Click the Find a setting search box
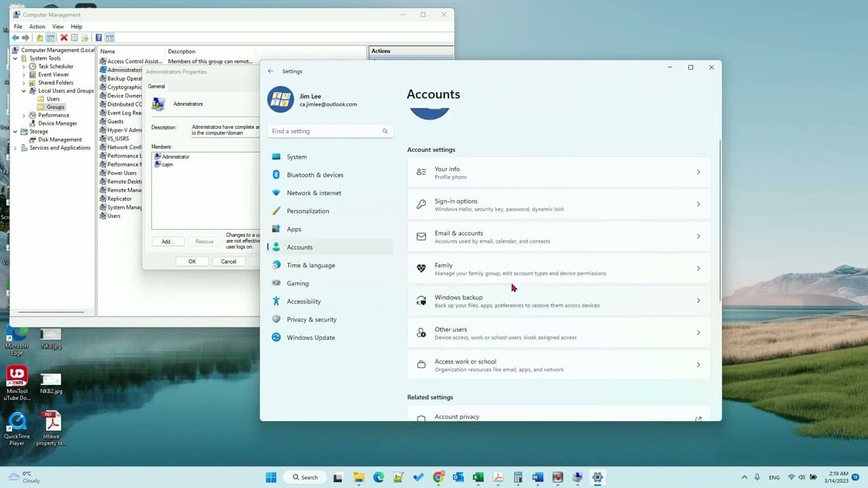The width and height of the screenshot is (868, 488). coord(330,131)
